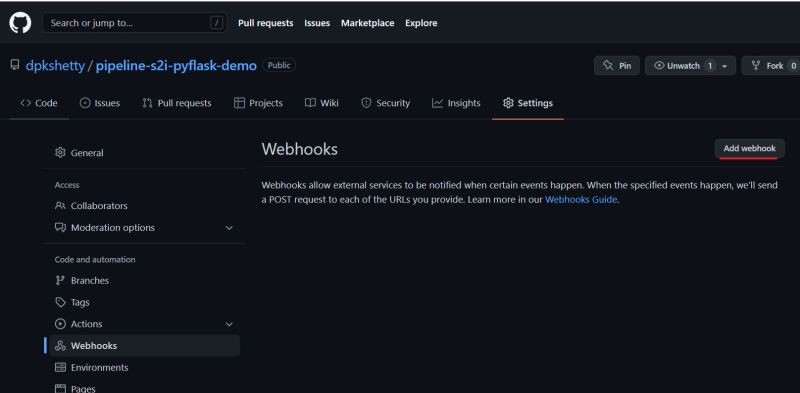Viewport: 800px width, 393px height.
Task: Click the Branches git-branch icon
Action: click(x=60, y=280)
